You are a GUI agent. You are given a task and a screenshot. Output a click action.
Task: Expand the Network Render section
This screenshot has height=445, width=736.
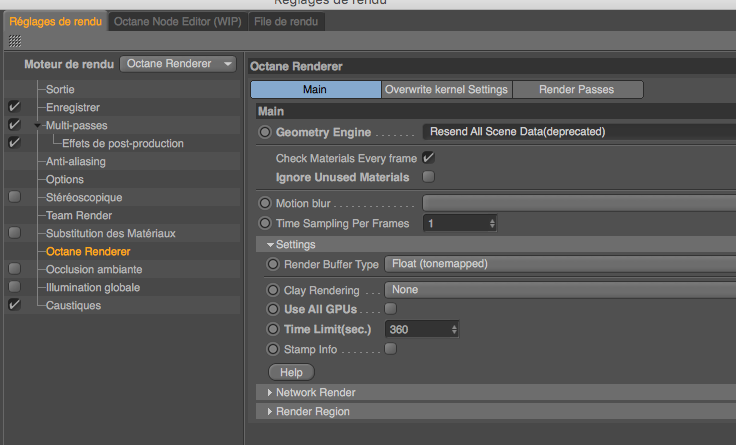tap(315, 392)
